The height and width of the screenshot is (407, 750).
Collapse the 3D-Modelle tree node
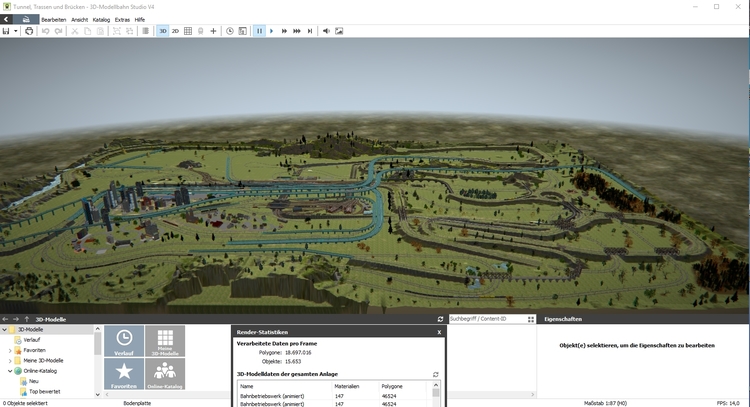[4, 330]
